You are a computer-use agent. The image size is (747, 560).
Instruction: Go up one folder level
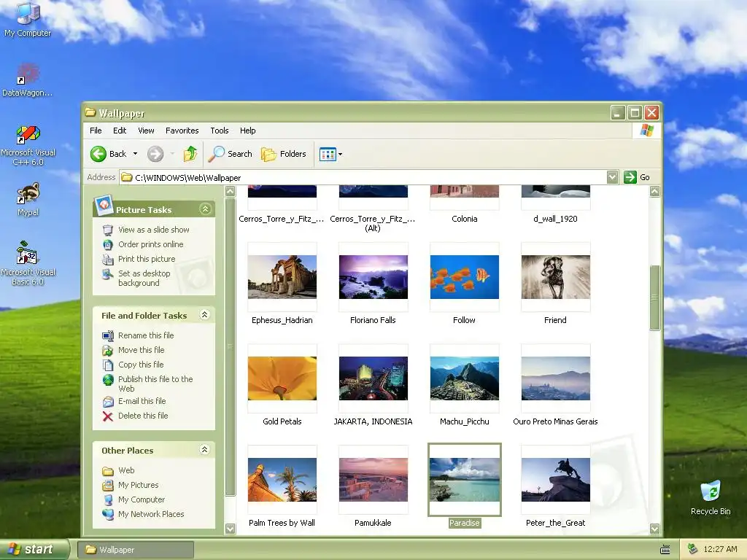pyautogui.click(x=190, y=154)
